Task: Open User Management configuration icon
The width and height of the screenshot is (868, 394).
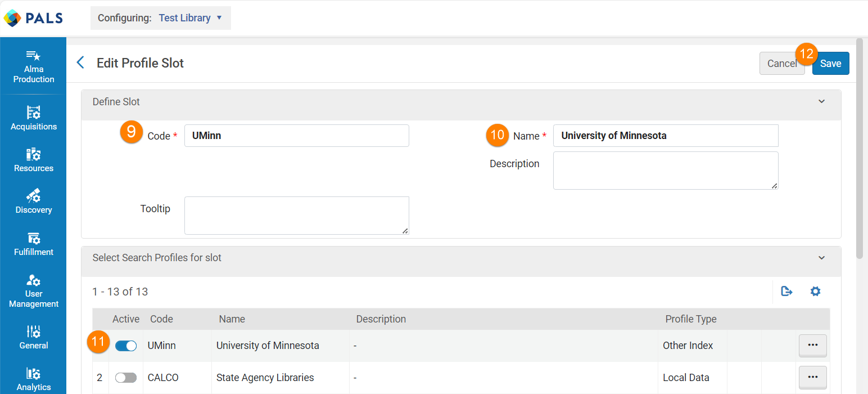Action: pos(33,280)
